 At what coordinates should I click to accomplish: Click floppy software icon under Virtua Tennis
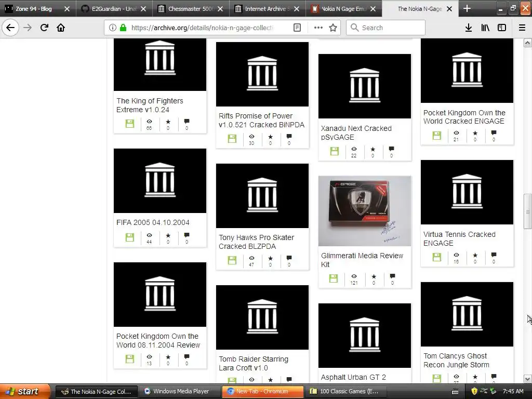point(436,257)
